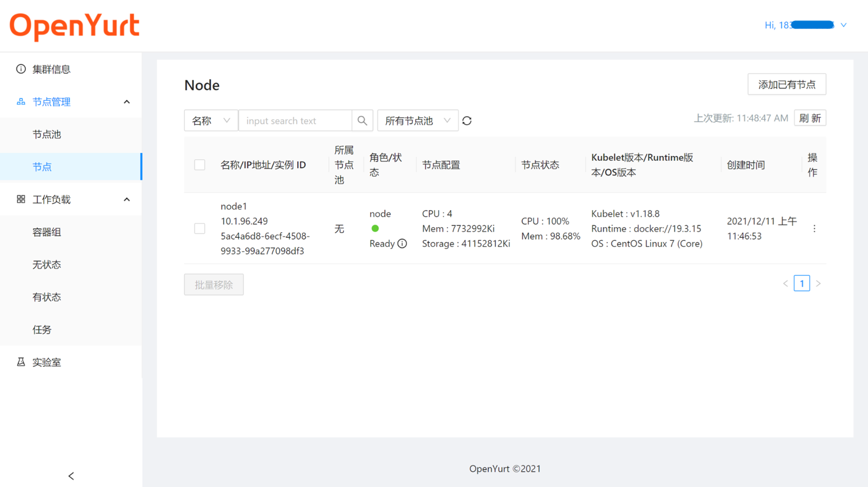Click the green Ready status dot
This screenshot has height=487, width=868.
(x=375, y=228)
